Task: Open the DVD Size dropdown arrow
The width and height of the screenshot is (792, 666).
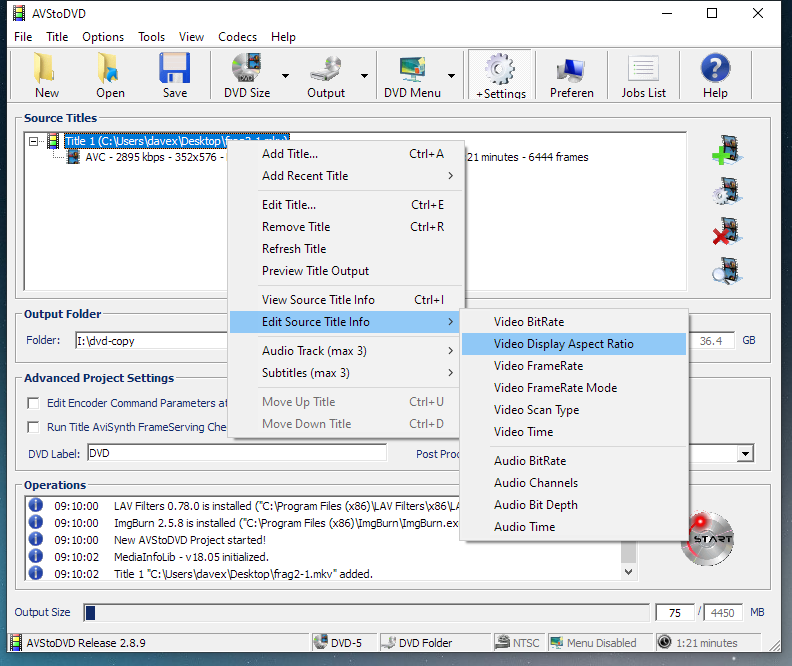Action: point(285,76)
